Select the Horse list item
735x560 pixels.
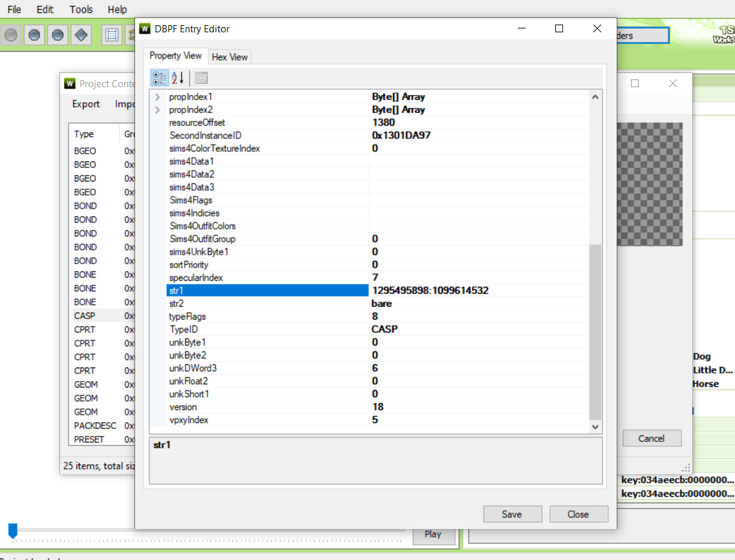(706, 384)
